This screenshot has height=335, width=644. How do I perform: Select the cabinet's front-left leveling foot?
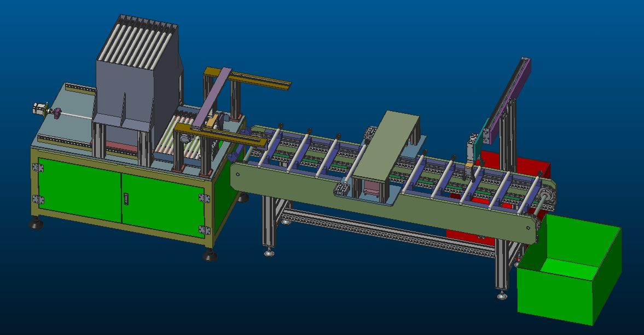tap(36, 223)
